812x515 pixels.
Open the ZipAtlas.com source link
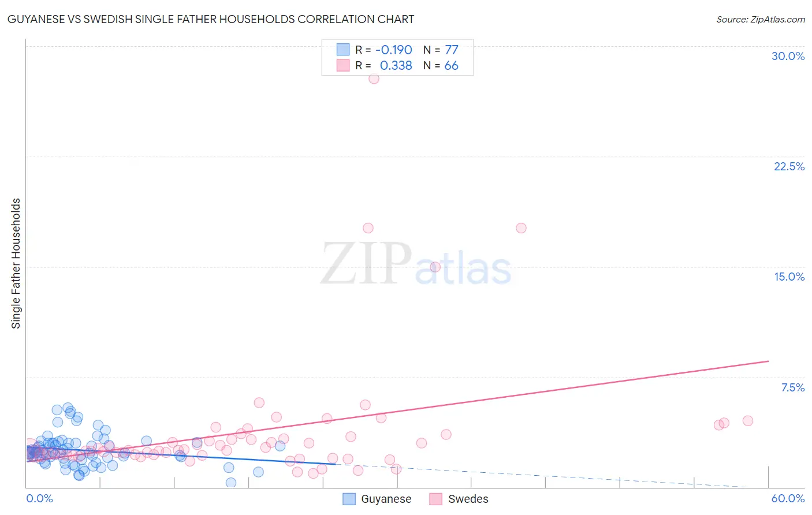[x=761, y=19]
